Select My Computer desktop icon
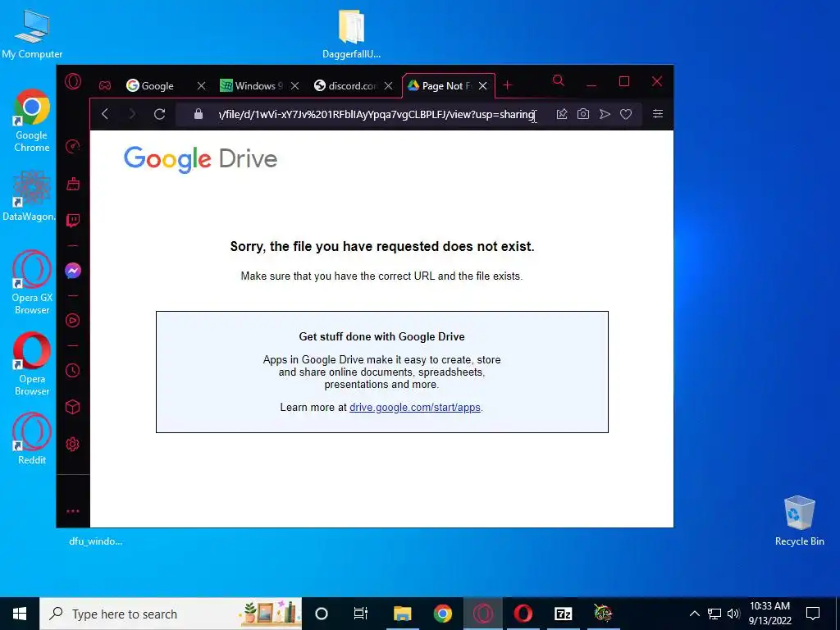Viewport: 840px width, 630px height. [x=32, y=34]
